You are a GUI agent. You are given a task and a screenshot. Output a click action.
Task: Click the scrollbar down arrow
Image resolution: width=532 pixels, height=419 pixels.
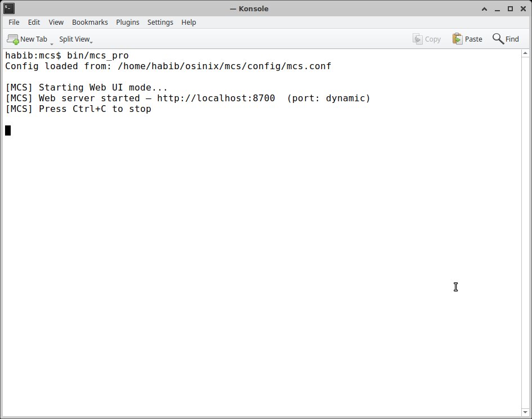pyautogui.click(x=525, y=412)
